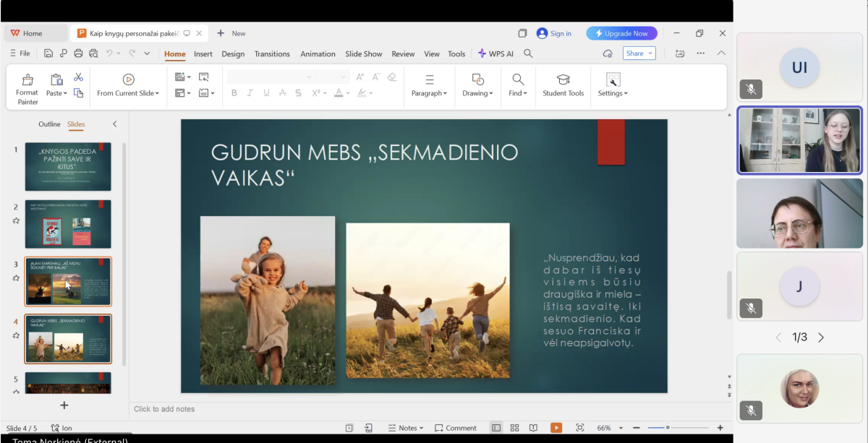Click the orange slideshow play button
This screenshot has height=443, width=868.
tap(556, 428)
